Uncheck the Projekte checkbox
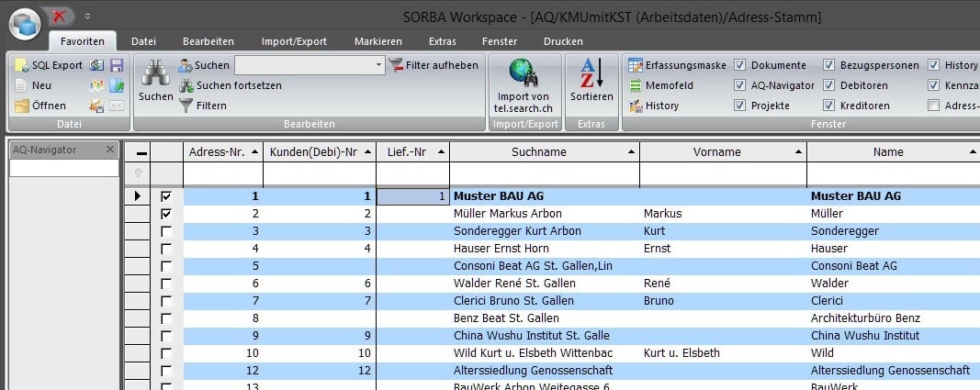Screen dimensions: 980x390 tap(740, 106)
